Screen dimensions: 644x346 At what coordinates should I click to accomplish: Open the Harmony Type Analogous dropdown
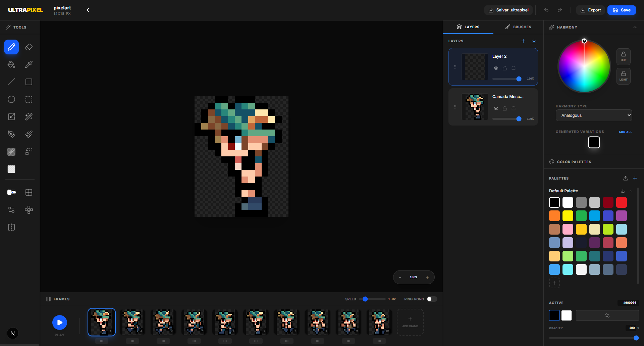tap(594, 115)
